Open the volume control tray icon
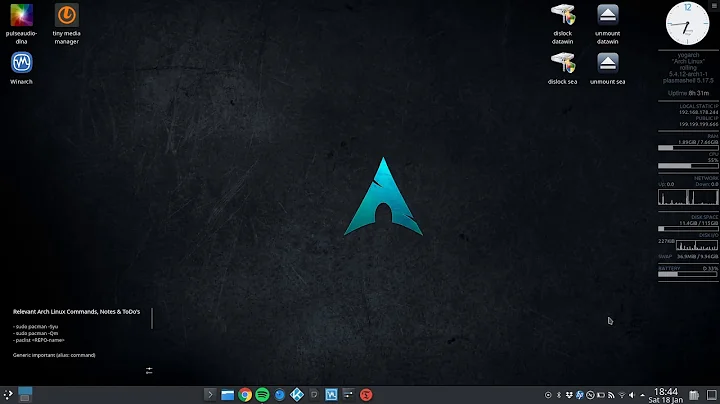 632,395
